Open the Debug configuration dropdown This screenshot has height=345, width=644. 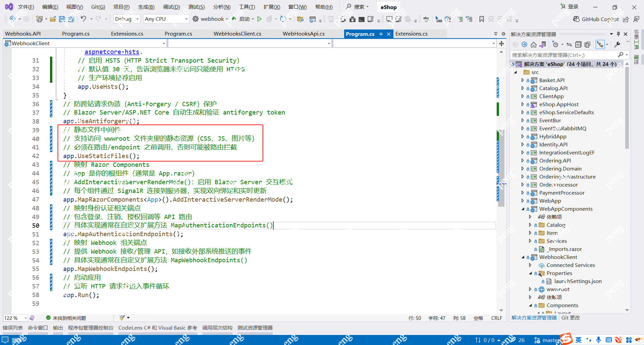tap(127, 19)
